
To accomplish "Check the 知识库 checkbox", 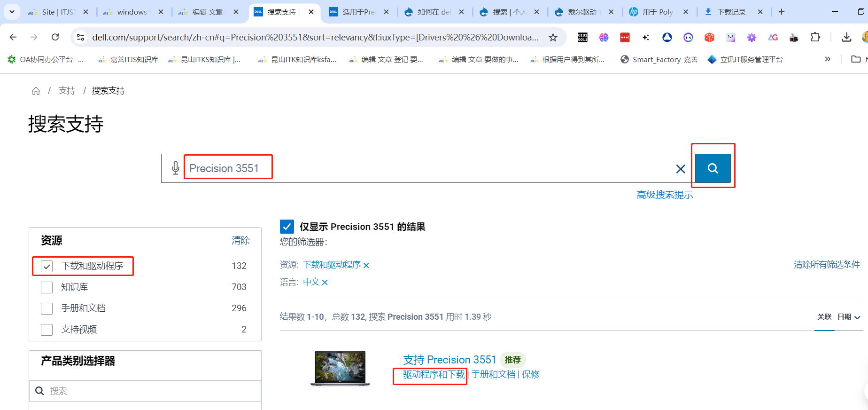I will point(46,287).
